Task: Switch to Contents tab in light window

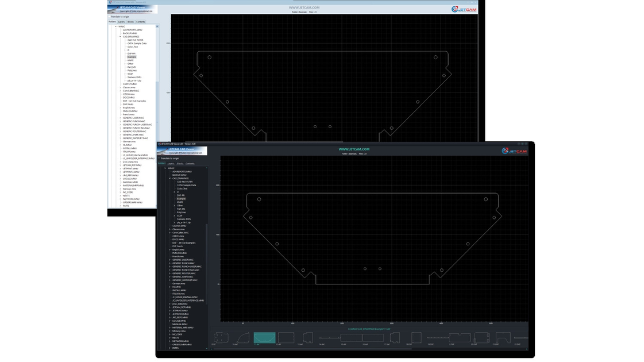Action: tap(141, 22)
